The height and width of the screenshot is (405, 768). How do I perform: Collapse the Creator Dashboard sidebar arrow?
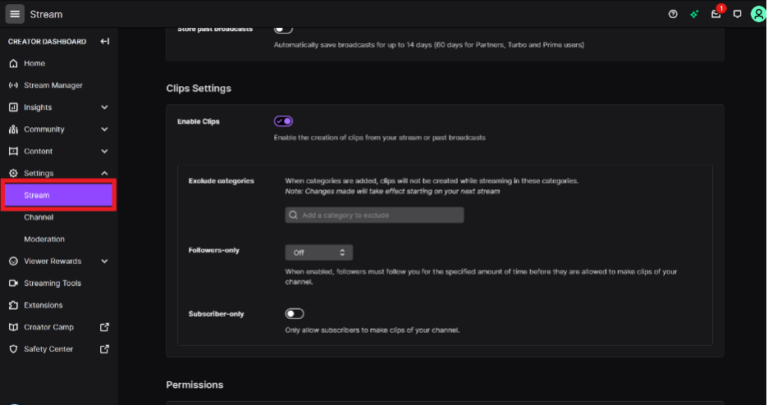tap(105, 41)
